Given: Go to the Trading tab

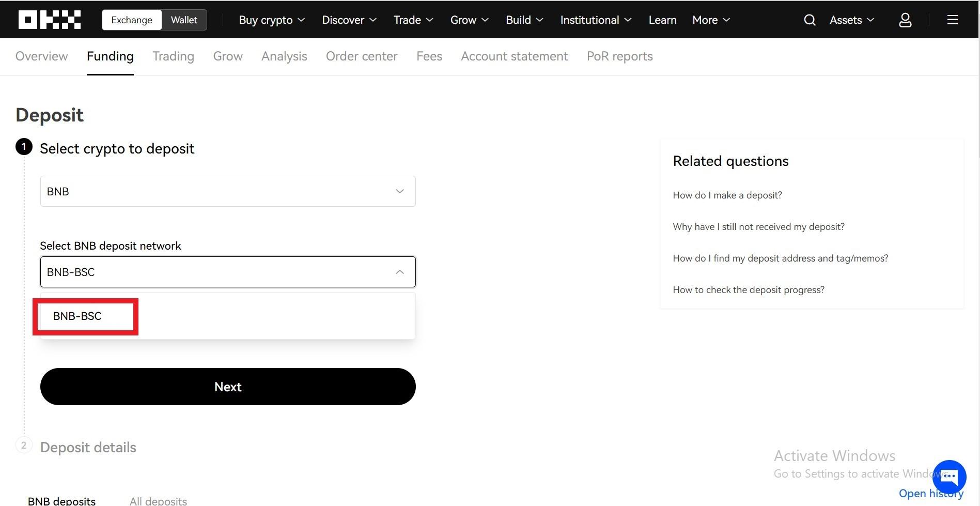Looking at the screenshot, I should tap(173, 56).
